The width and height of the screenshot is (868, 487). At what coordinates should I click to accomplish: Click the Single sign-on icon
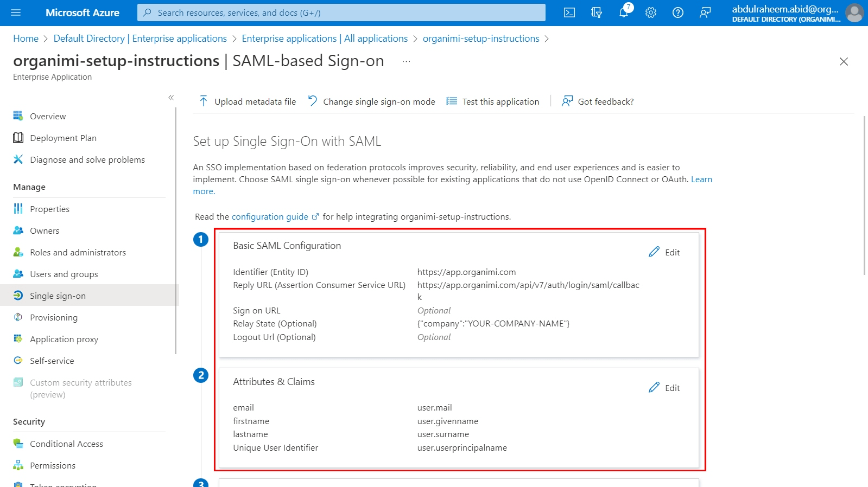pyautogui.click(x=18, y=295)
